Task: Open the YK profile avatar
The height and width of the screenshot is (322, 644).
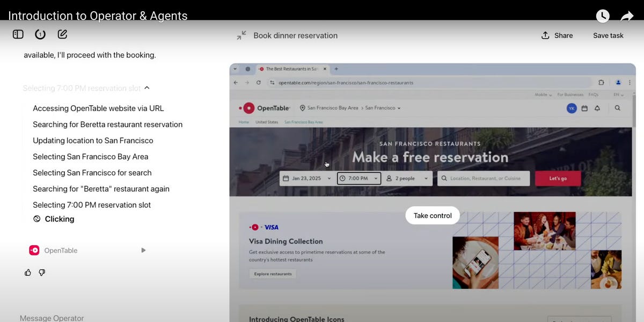Action: tap(572, 108)
